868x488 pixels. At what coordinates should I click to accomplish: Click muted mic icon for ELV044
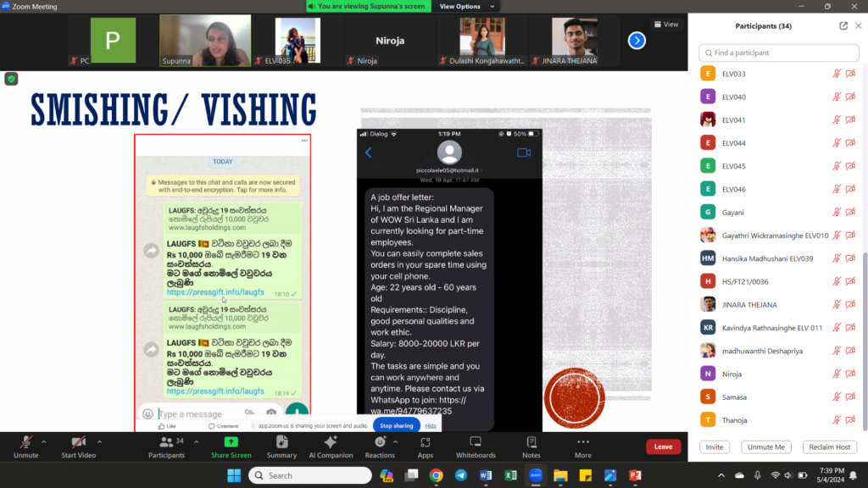tap(836, 142)
